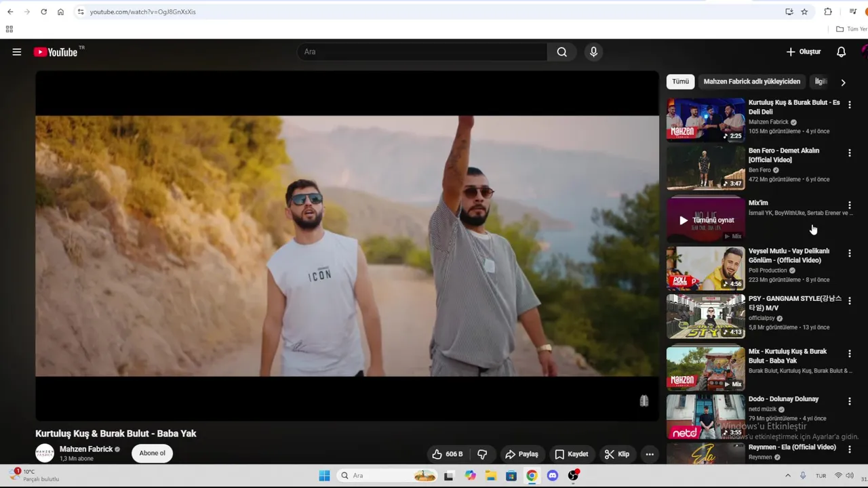Like the video with 606 B thumbs up
Screen dimensions: 868x488
click(448, 454)
